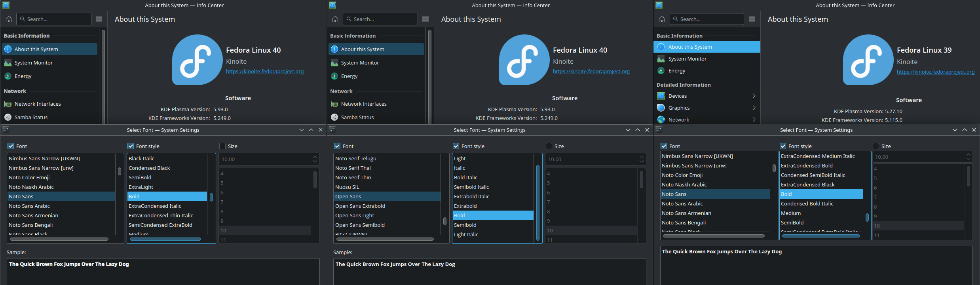Enable Size checkbox in Open Sans font dialog
This screenshot has width=980, height=285.
coord(549,146)
